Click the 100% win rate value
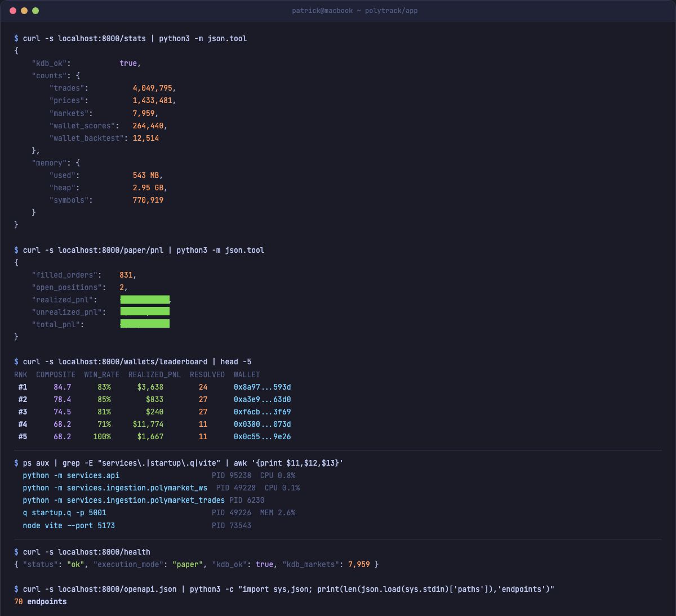Screen dimensions: 676x616 point(102,436)
